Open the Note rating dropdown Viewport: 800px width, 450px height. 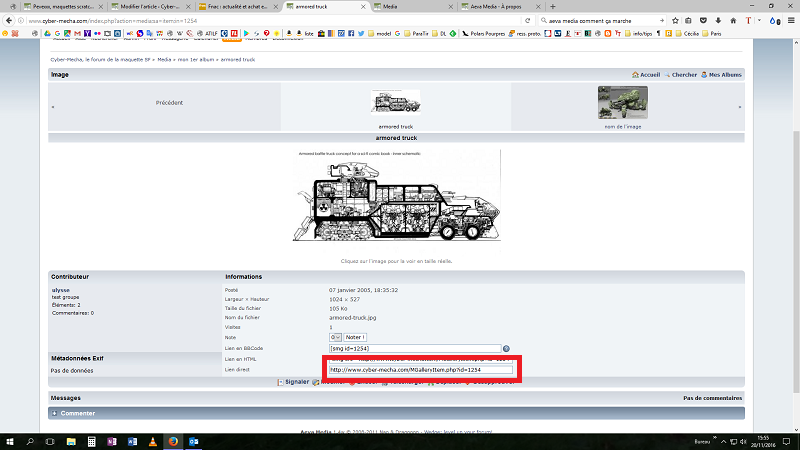[335, 337]
